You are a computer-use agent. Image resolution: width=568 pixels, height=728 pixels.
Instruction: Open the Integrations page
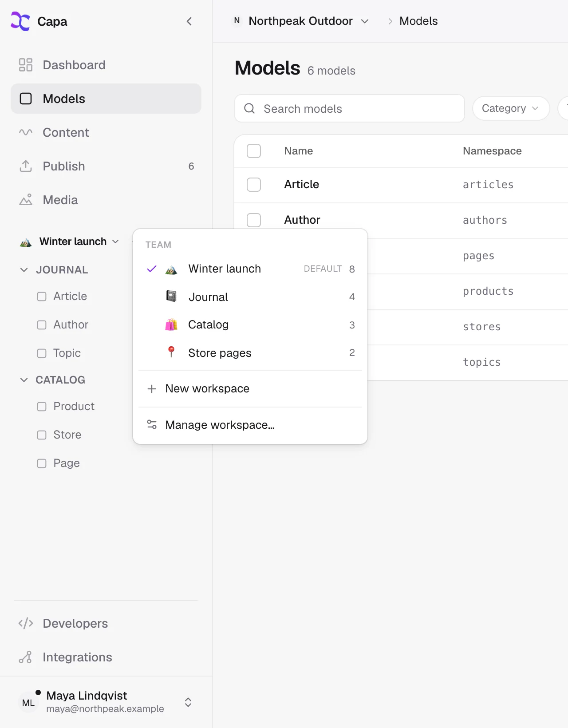coord(106,657)
